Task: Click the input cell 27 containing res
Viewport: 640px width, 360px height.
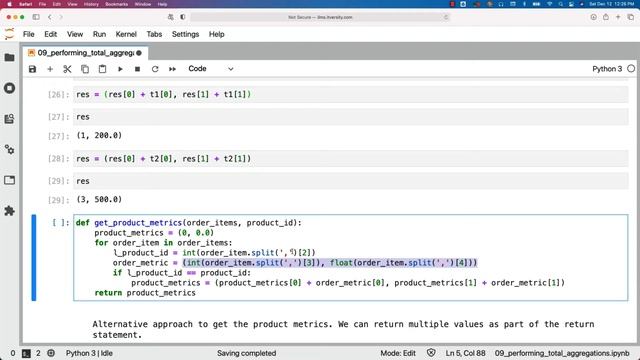Action: pyautogui.click(x=351, y=117)
